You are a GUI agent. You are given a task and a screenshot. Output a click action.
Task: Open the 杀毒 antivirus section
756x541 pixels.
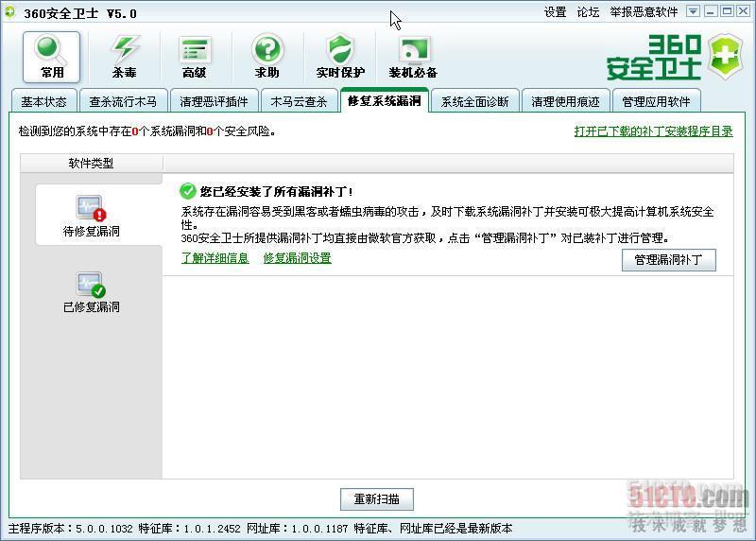(124, 58)
